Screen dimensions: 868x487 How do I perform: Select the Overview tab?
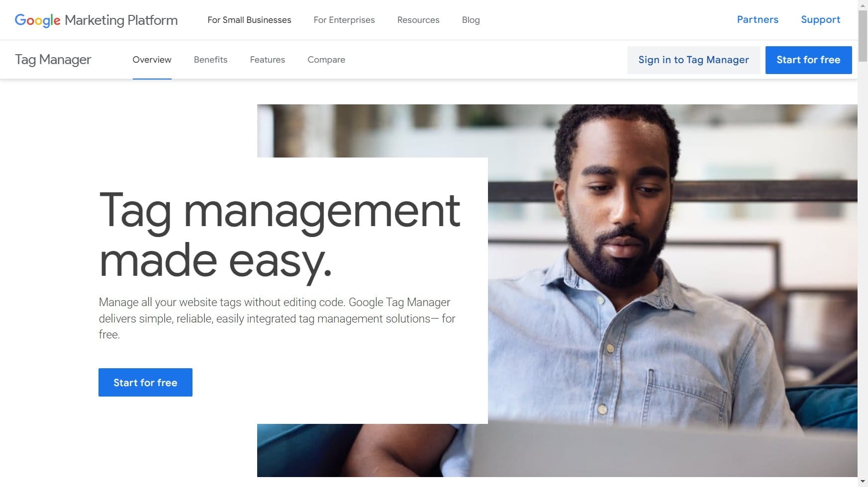point(152,60)
